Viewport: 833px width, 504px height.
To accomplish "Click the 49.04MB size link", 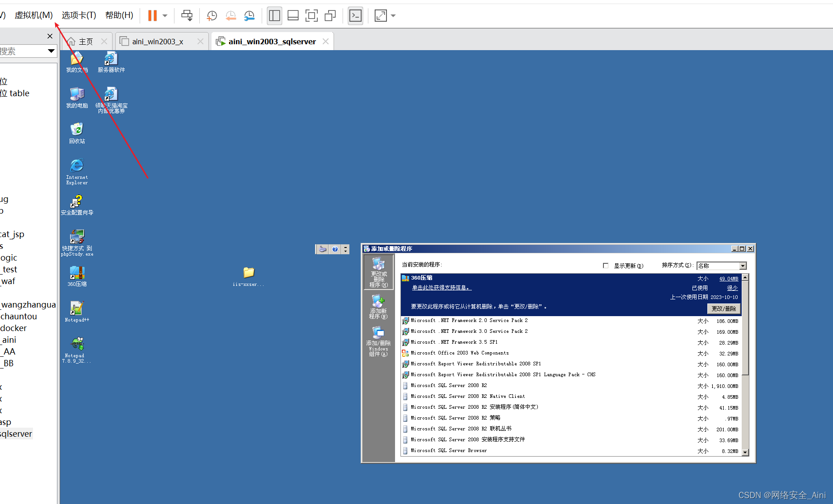I will 729,279.
